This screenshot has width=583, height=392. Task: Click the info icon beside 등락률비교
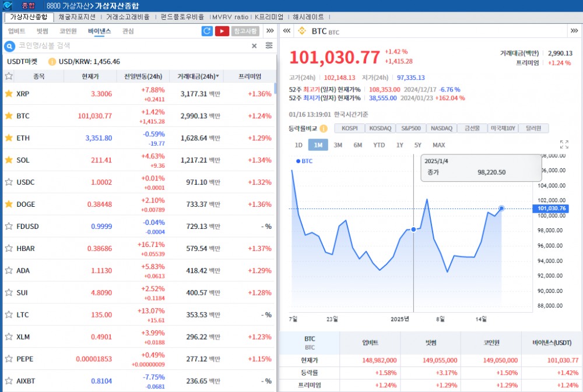tap(325, 128)
